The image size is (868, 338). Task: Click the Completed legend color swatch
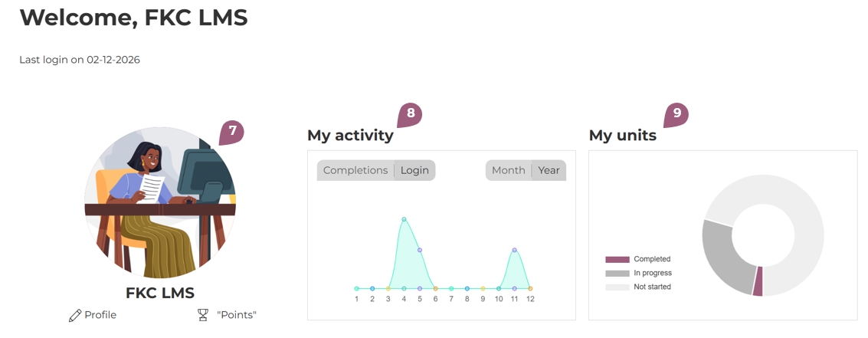click(617, 260)
